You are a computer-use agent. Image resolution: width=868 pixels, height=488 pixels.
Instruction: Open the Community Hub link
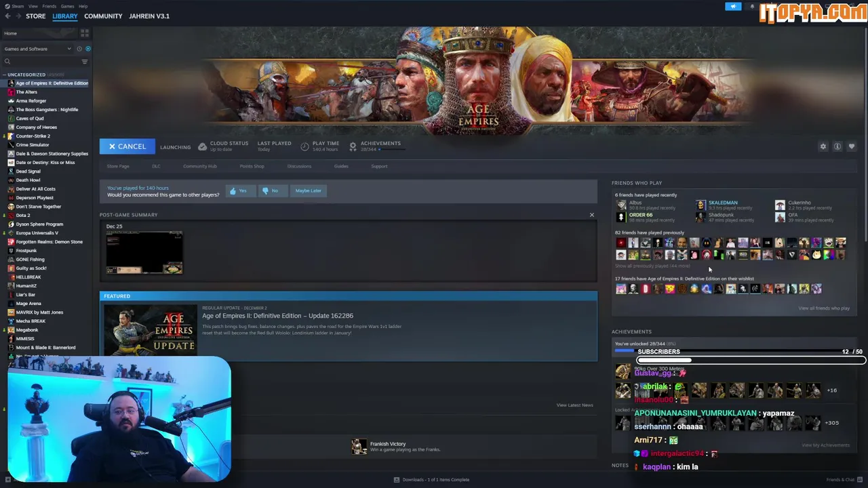point(199,166)
